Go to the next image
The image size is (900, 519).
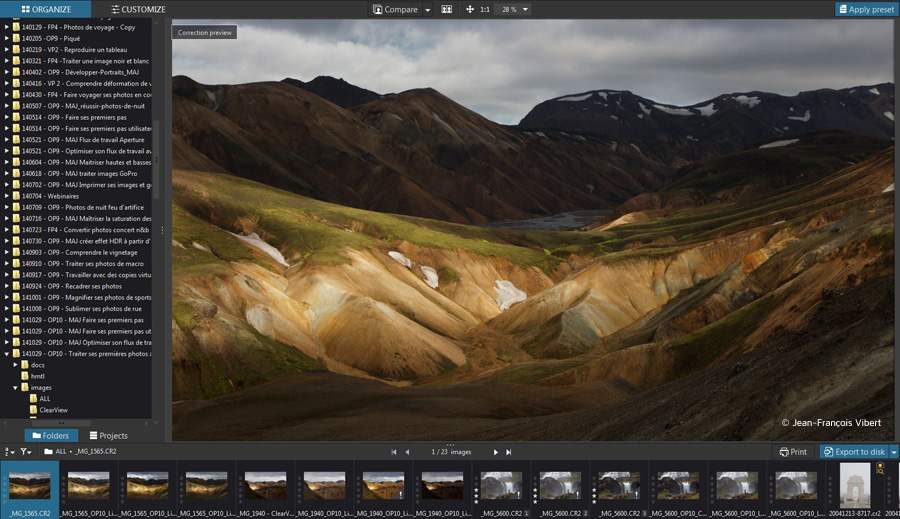click(x=495, y=452)
